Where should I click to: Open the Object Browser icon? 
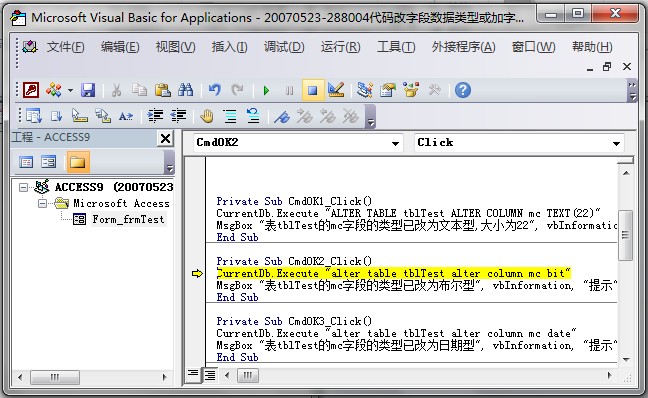pyautogui.click(x=411, y=90)
